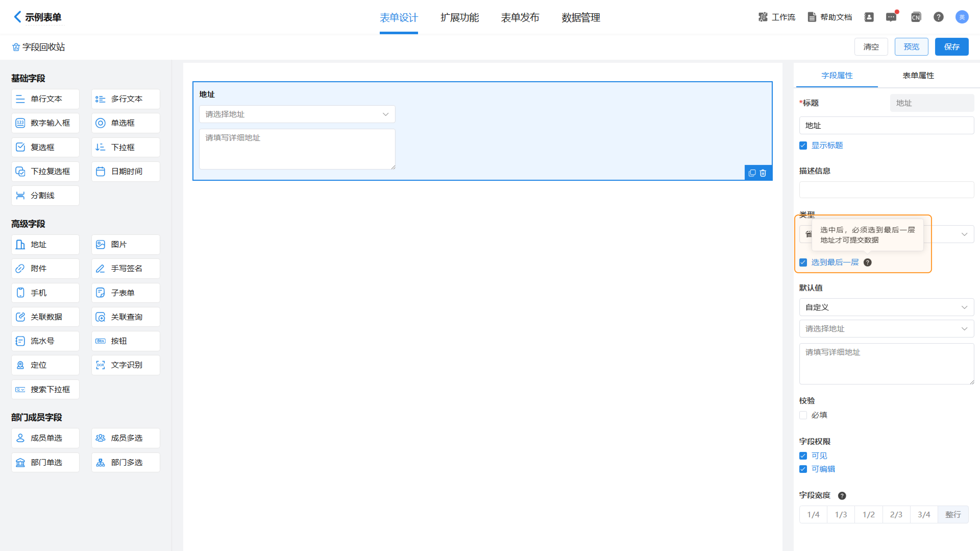Switch to 表单属性 tab
The image size is (980, 551).
click(918, 75)
